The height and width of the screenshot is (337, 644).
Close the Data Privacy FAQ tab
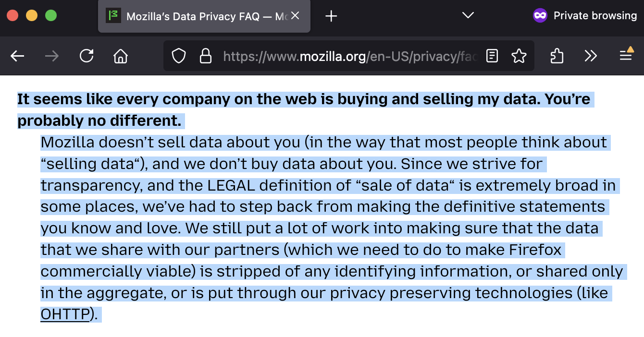(294, 15)
